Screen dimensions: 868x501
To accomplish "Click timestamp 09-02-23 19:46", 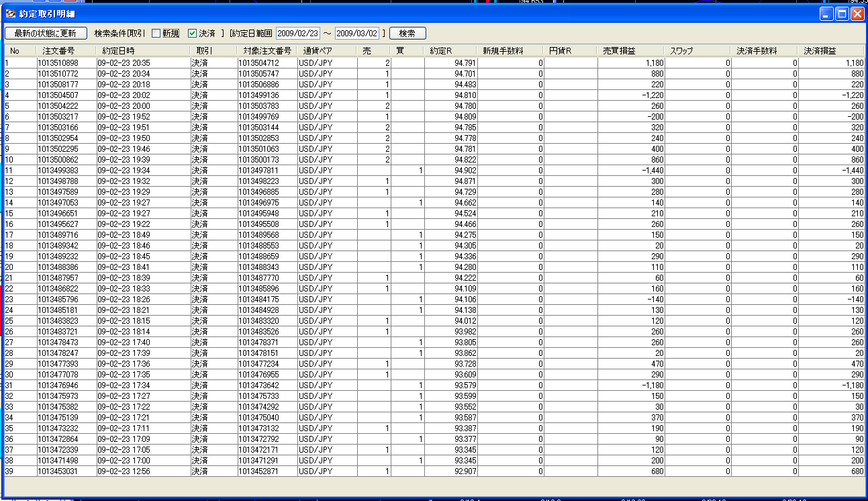I will 124,148.
